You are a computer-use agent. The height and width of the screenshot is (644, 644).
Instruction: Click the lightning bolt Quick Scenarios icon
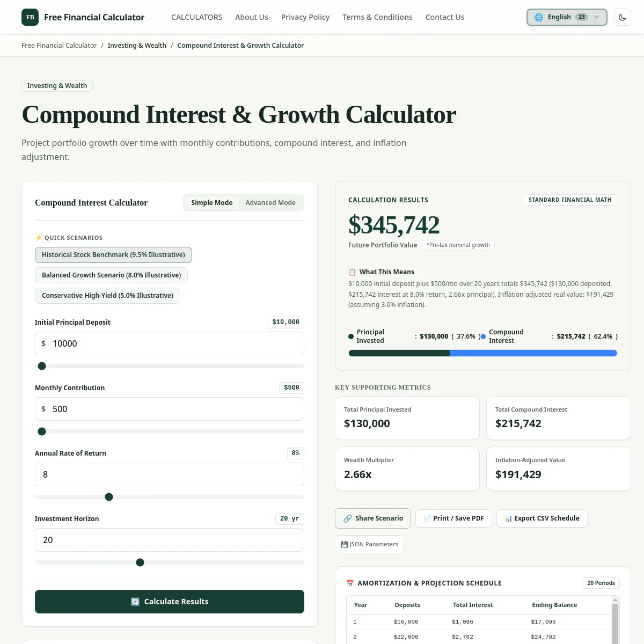(x=38, y=238)
